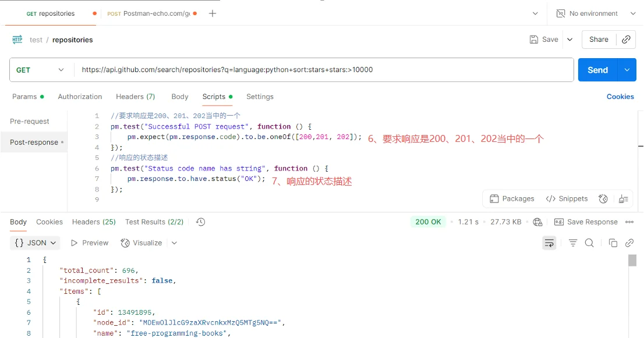
Task: Click the no-environment icon
Action: (x=561, y=13)
